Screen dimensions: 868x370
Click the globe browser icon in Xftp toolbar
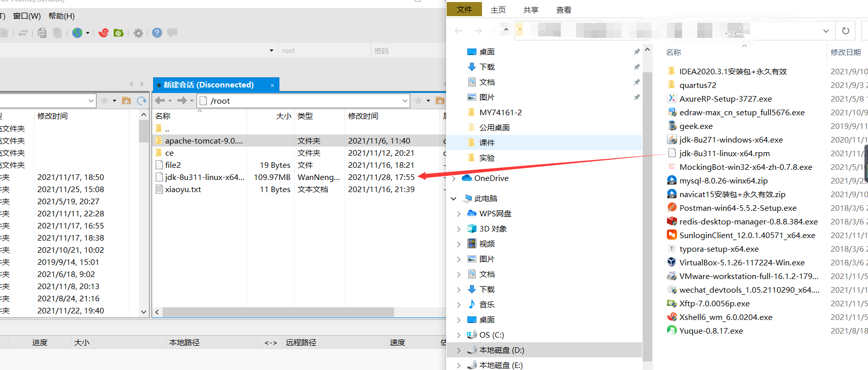click(77, 33)
